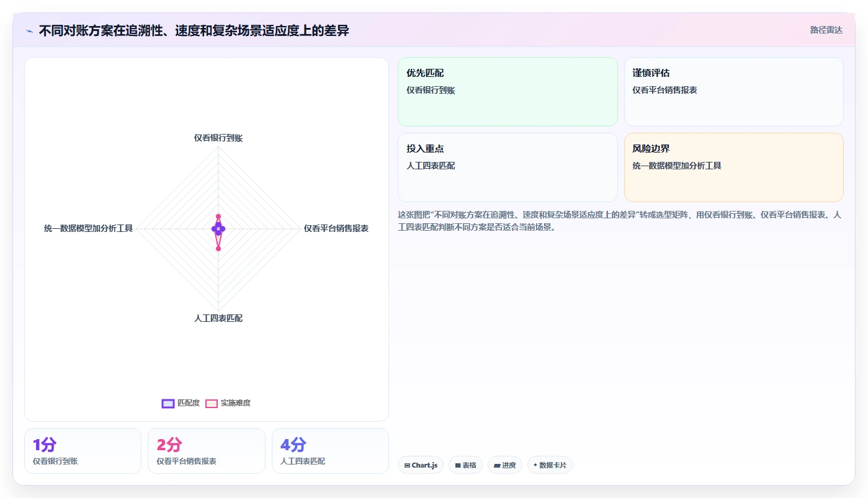Select the Chart.js tag
This screenshot has width=868, height=498.
(x=421, y=465)
